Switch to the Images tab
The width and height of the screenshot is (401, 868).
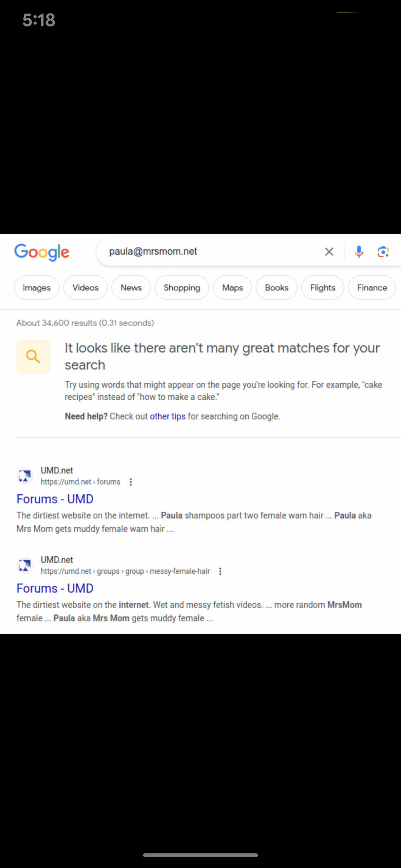(37, 288)
